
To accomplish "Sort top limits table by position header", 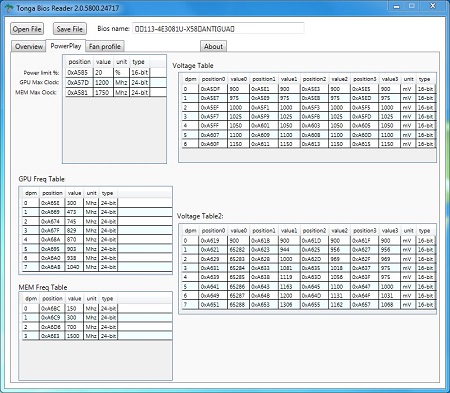I will click(79, 62).
